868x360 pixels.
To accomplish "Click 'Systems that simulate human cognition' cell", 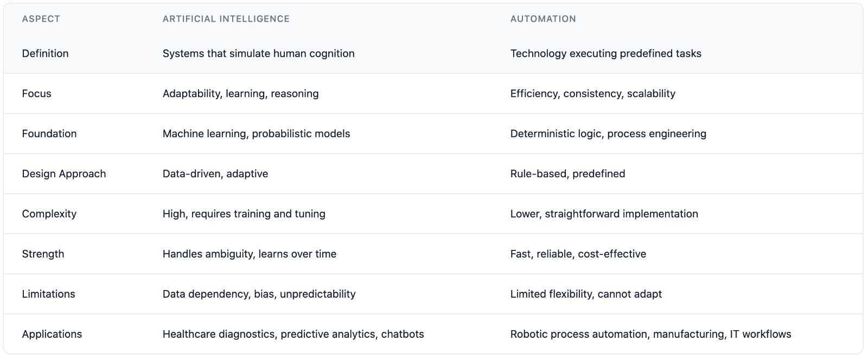I will [x=258, y=54].
